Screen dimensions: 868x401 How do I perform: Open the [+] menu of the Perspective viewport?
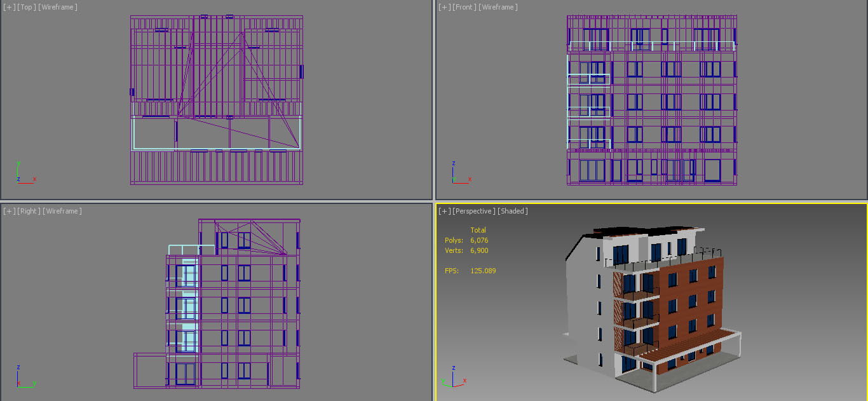point(445,211)
